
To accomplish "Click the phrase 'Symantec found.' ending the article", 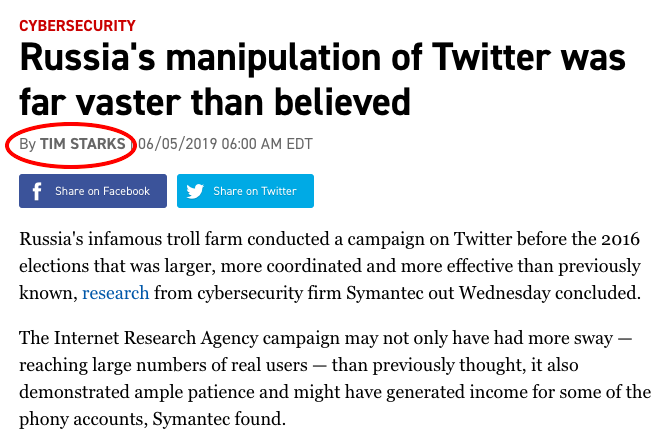I will click(219, 419).
